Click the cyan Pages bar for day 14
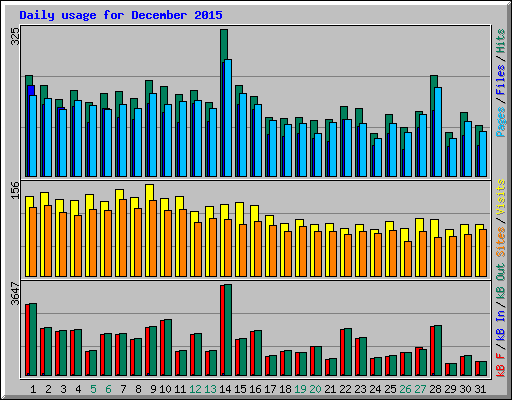The height and width of the screenshot is (400, 512). pyautogui.click(x=228, y=118)
